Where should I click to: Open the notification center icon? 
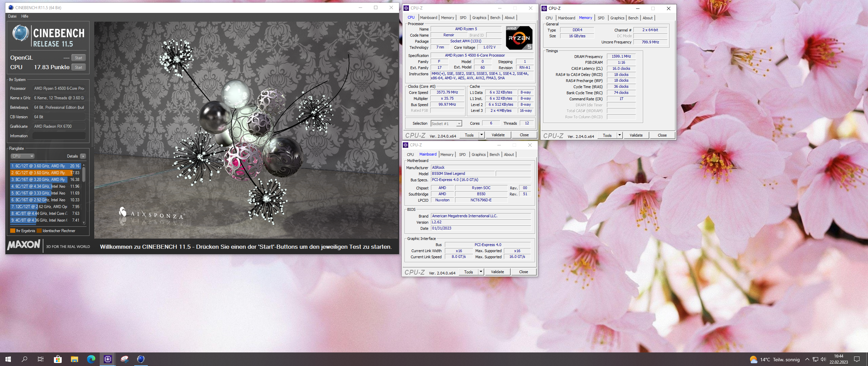[x=857, y=359]
